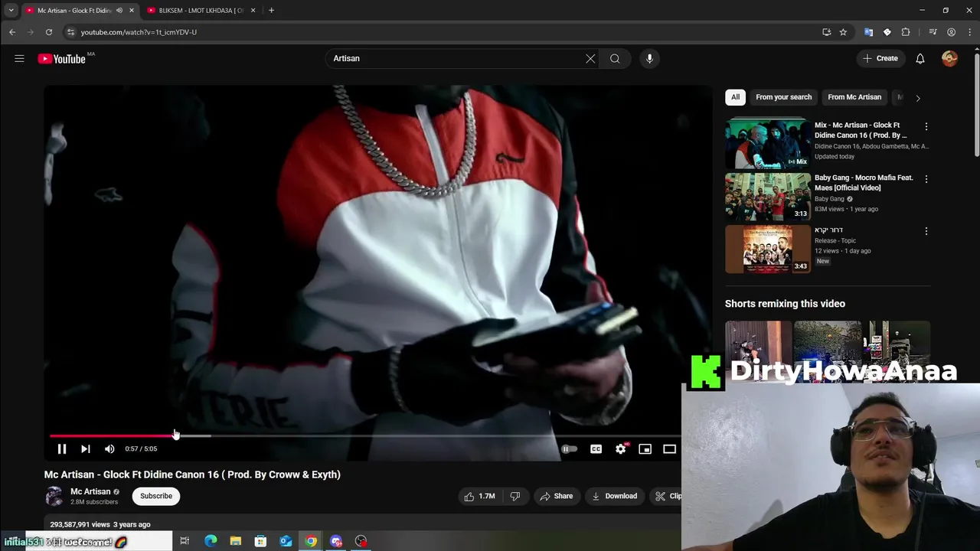
Task: Like the video with 1.7M likes
Action: [479, 496]
